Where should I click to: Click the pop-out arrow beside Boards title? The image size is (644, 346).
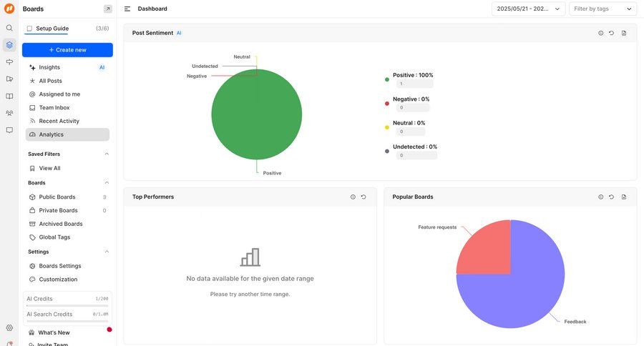click(107, 9)
